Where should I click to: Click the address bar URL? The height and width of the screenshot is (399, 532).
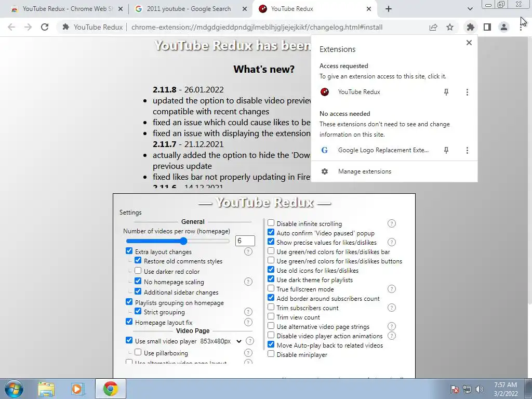tap(257, 27)
